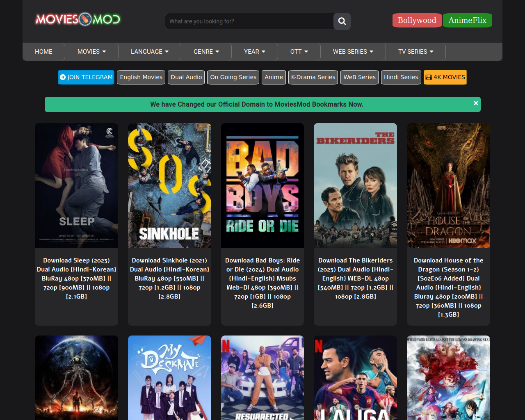Open The Bikeriders movie poster
525x420 pixels.
[355, 185]
